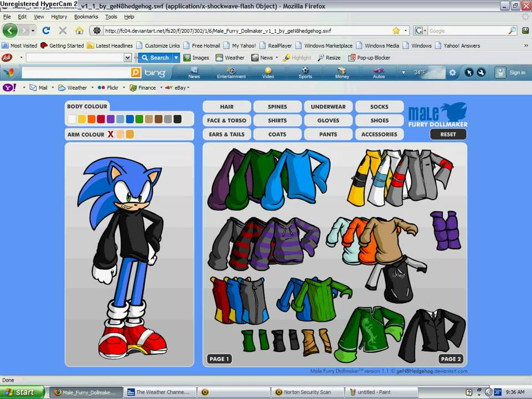532x399 pixels.
Task: Bookmark this page with the star icon
Action: pyautogui.click(x=396, y=30)
